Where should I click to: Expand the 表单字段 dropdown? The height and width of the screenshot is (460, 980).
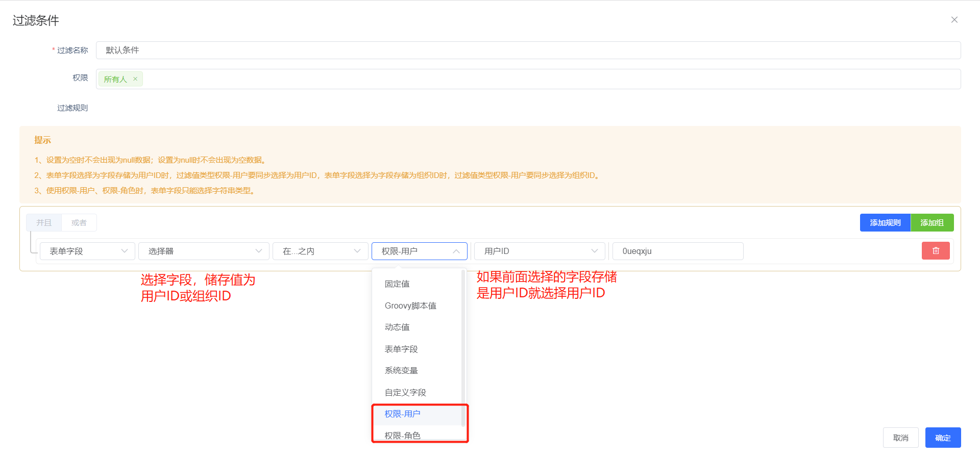[x=87, y=251]
